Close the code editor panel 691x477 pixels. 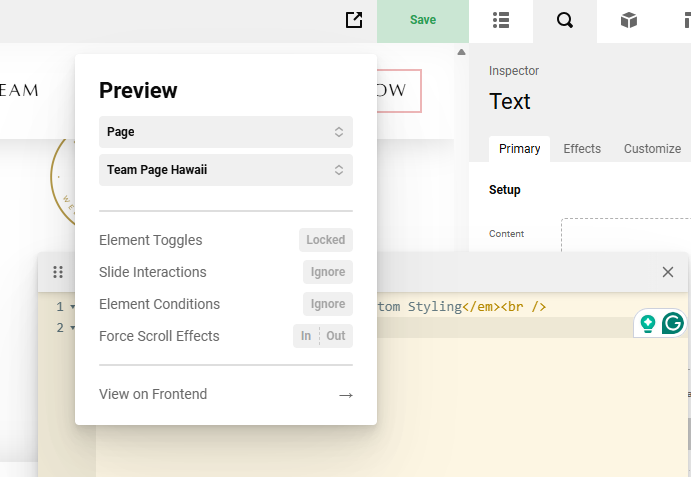coord(668,272)
